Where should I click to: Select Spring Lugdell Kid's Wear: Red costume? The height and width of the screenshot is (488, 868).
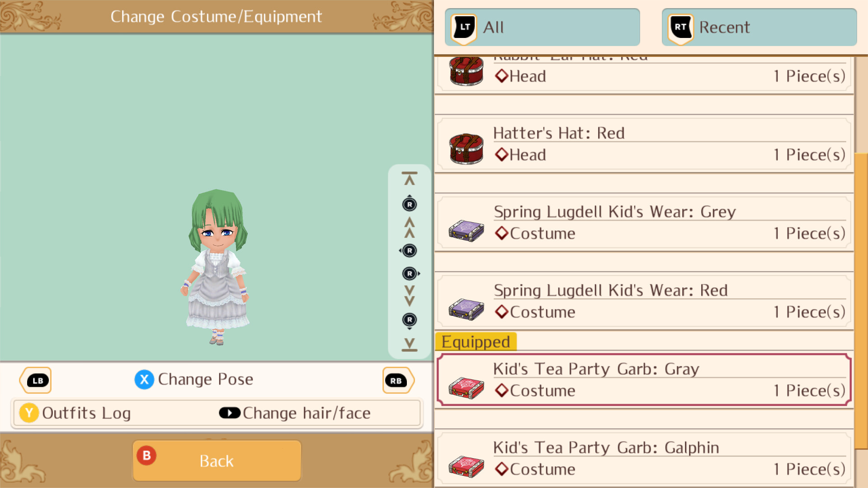coord(644,301)
